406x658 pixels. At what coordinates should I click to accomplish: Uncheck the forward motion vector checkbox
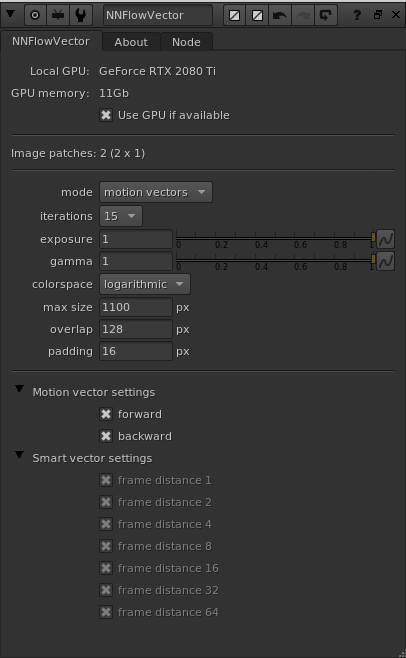tap(106, 414)
